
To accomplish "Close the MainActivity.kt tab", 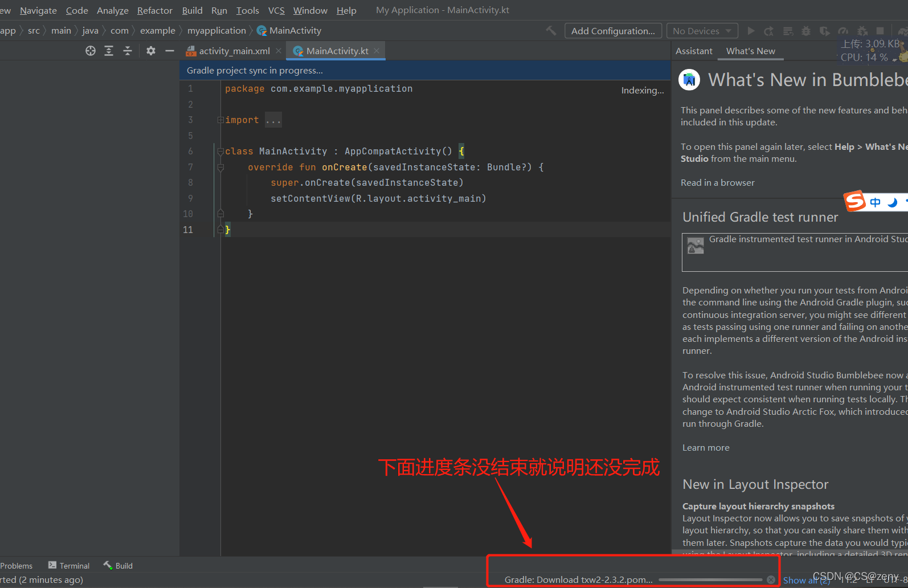I will (377, 51).
